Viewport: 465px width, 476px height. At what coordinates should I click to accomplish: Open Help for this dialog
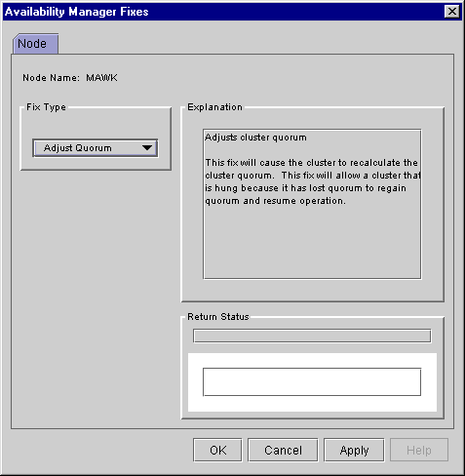pyautogui.click(x=419, y=450)
